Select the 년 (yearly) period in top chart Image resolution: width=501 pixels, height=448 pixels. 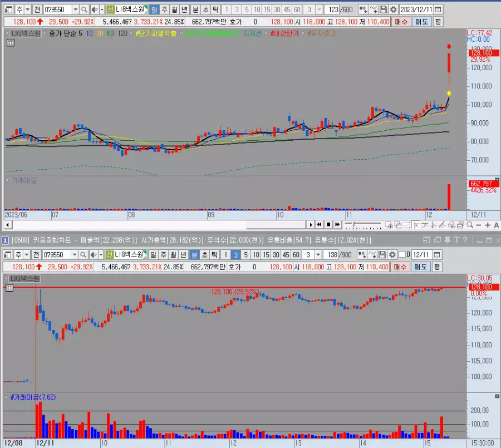pos(184,9)
